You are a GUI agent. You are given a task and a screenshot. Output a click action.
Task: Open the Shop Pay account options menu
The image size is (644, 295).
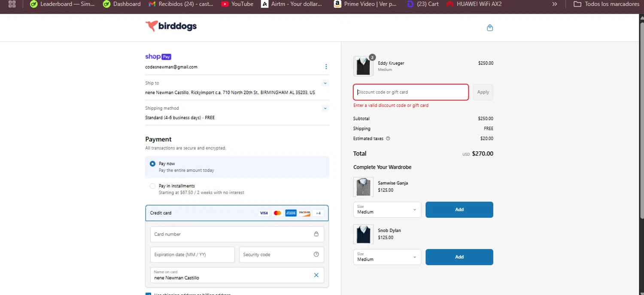(x=326, y=67)
